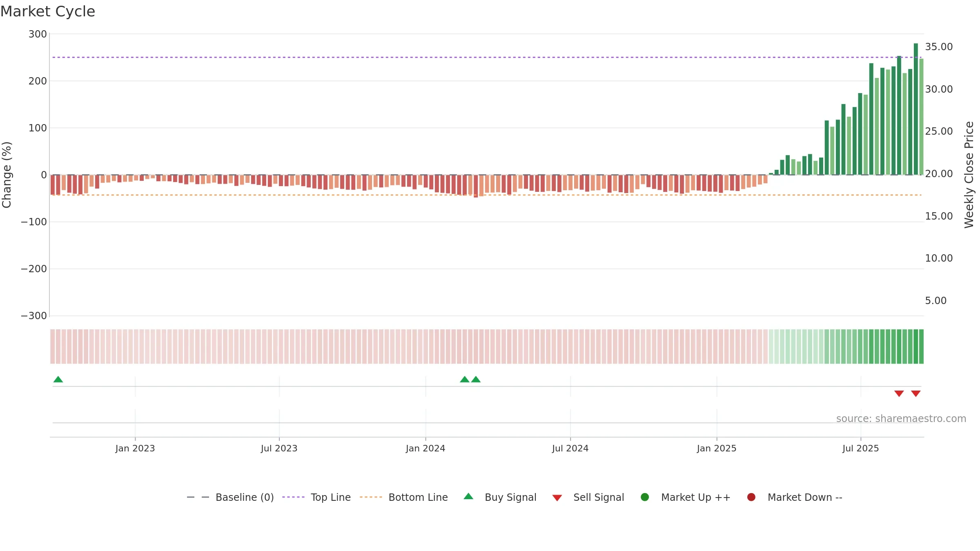Click the source: sharemaestro.com text
The height and width of the screenshot is (551, 980).
[901, 419]
